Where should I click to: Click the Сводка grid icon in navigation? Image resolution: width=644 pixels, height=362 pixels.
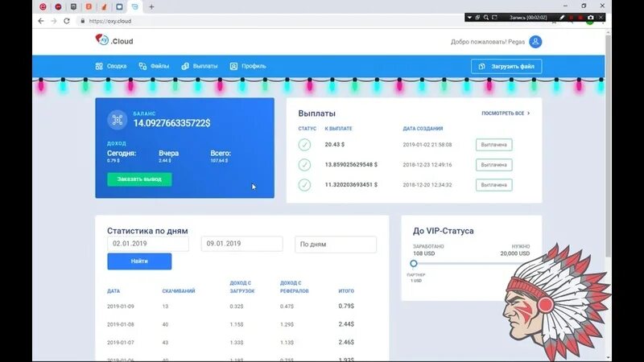point(99,66)
